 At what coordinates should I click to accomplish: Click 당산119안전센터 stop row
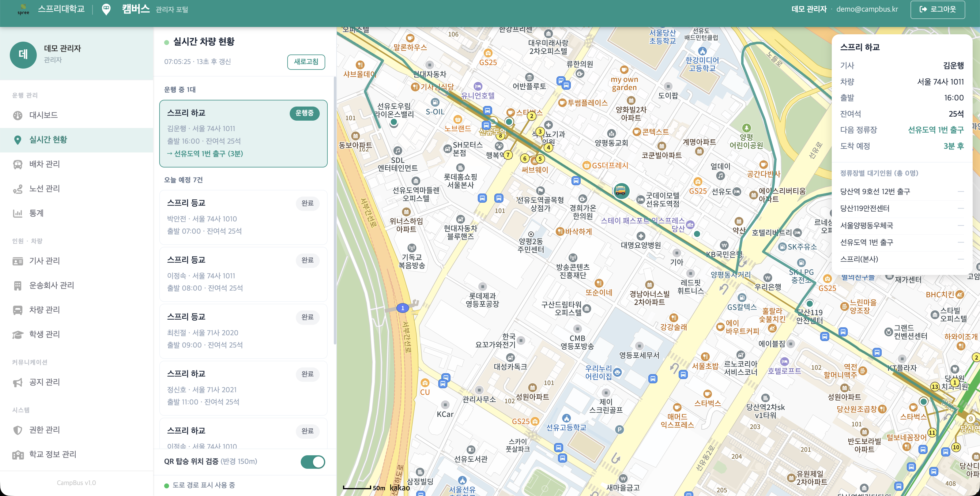click(x=902, y=209)
